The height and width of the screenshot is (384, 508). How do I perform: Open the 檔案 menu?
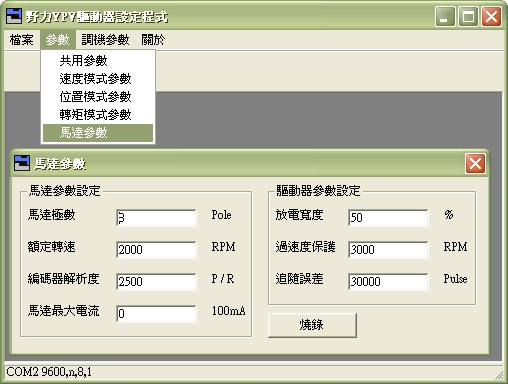pyautogui.click(x=22, y=40)
